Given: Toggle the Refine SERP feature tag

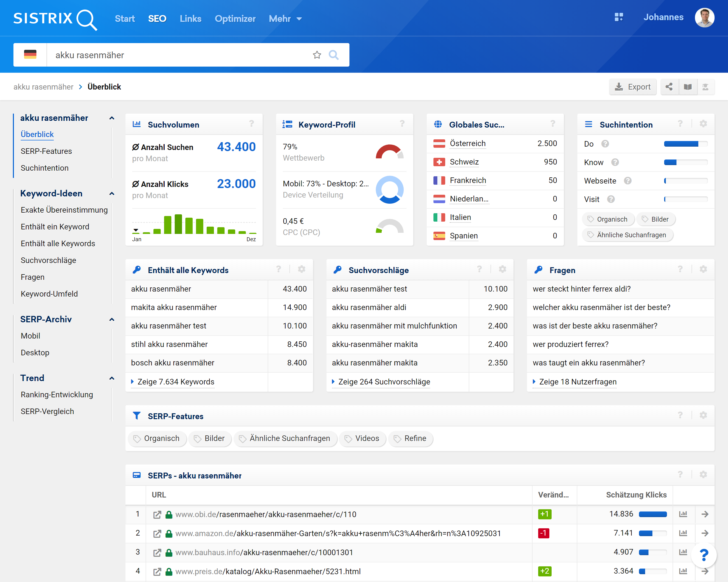Looking at the screenshot, I should (x=410, y=438).
